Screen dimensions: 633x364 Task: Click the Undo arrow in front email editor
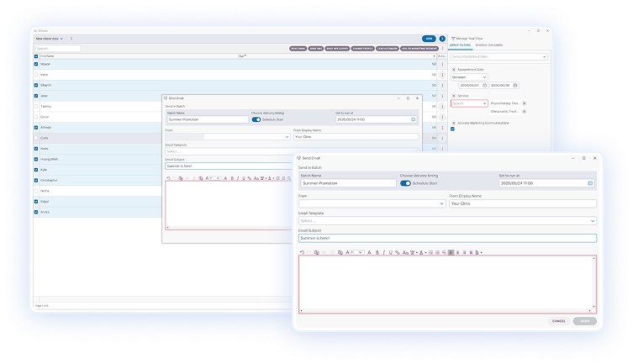click(303, 252)
